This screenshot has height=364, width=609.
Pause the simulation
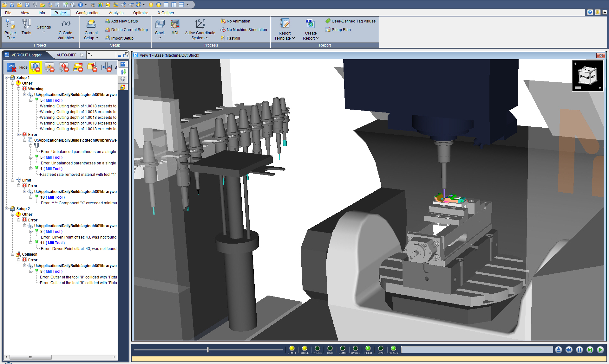click(580, 350)
